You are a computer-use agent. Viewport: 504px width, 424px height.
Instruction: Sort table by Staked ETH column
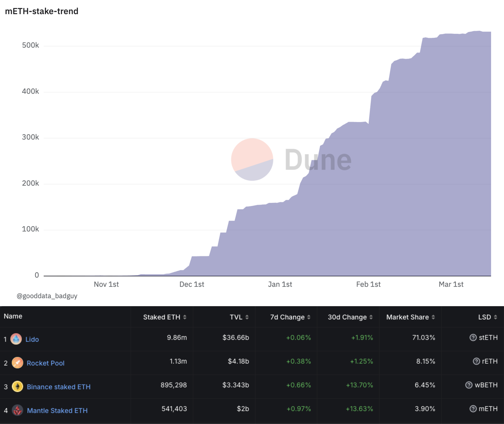tap(165, 317)
